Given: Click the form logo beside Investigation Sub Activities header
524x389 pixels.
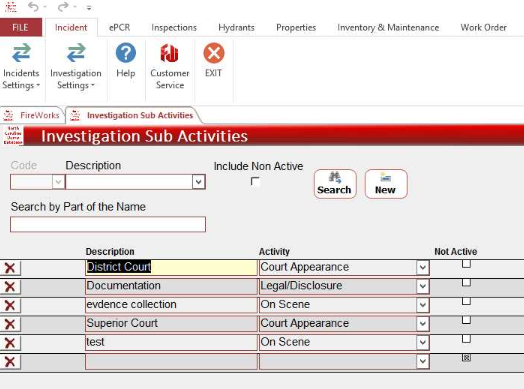Looking at the screenshot, I should [x=13, y=135].
